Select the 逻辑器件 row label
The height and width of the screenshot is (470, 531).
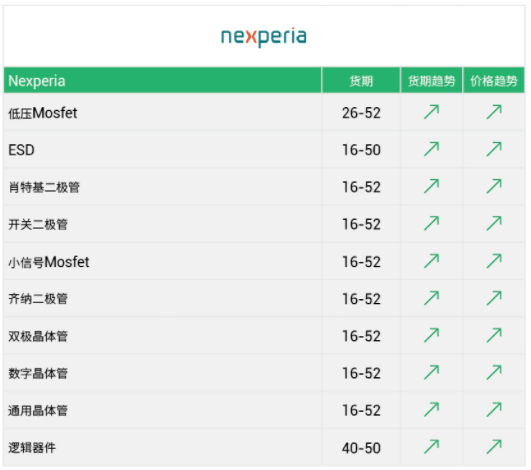pyautogui.click(x=32, y=448)
